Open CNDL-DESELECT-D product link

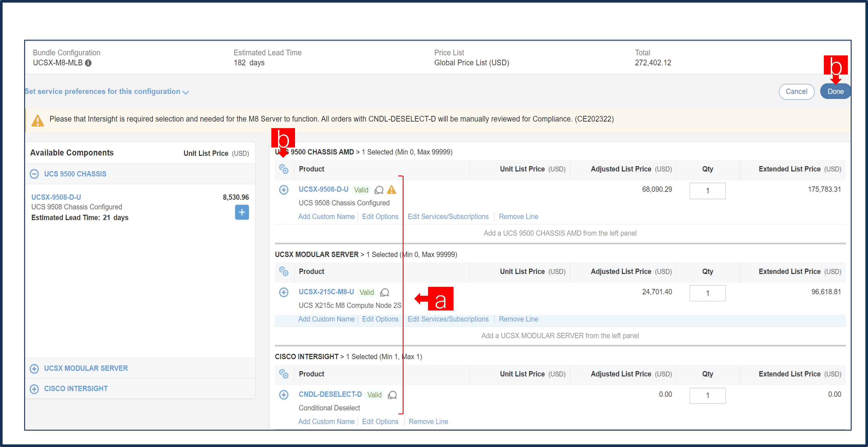pyautogui.click(x=330, y=394)
